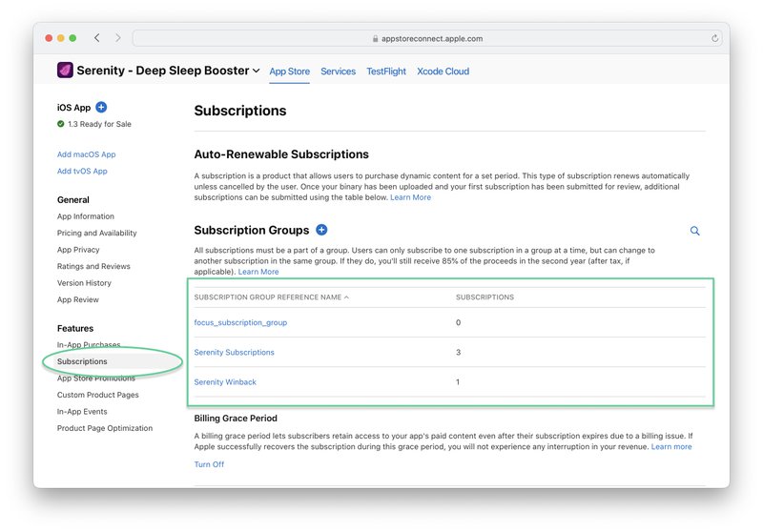Click the subscription count 3 cell
763x532 pixels.
[x=459, y=352]
